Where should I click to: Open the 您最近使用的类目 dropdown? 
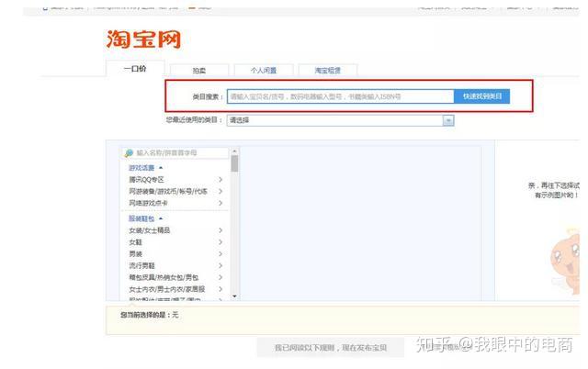pyautogui.click(x=341, y=120)
